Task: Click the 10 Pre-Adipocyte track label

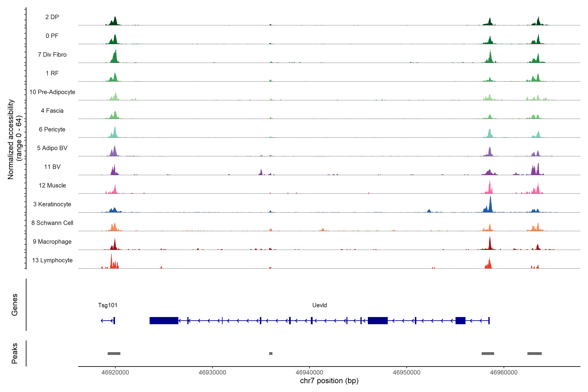Action: point(52,92)
